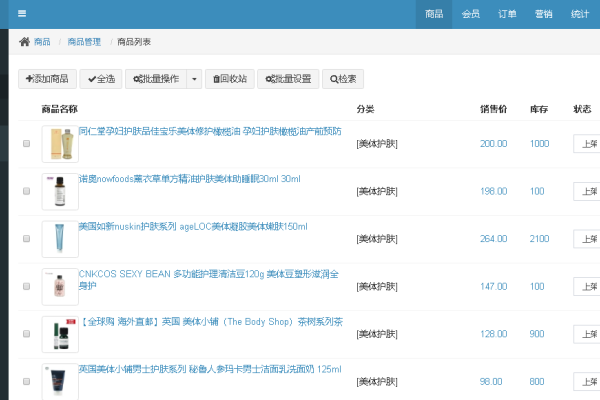Click price 98.00 to edit
Screen dimensions: 600x400
pos(491,382)
